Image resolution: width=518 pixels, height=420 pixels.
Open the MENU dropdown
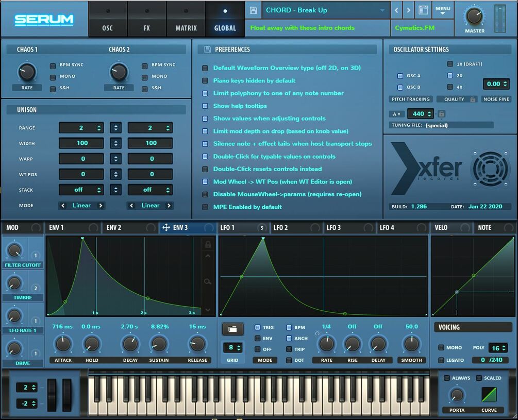(443, 10)
